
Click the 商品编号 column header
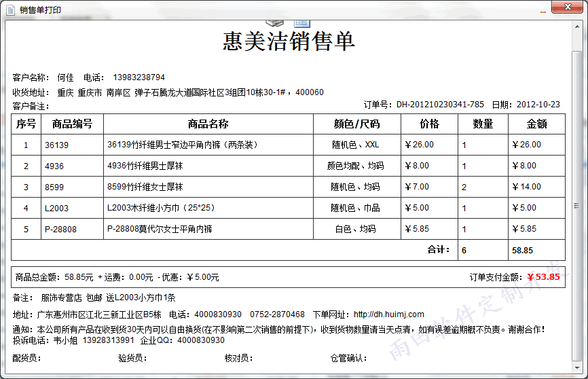[72, 124]
